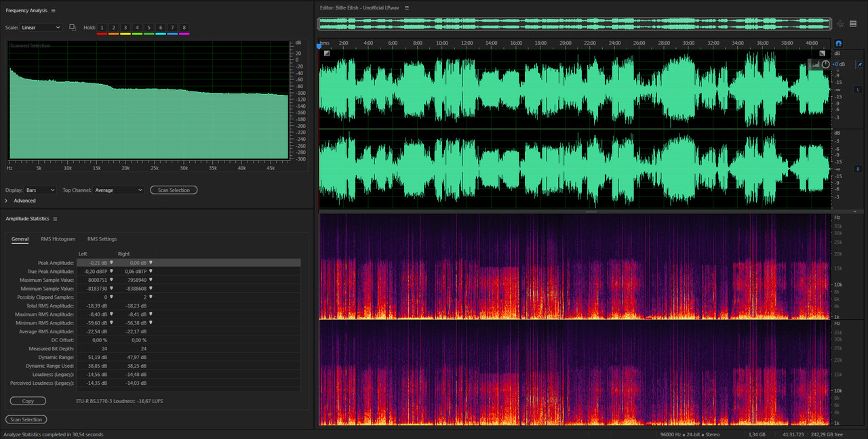Image resolution: width=868 pixels, height=439 pixels.
Task: Click Left Possibly Clipped Samples marker icon
Action: pyautogui.click(x=112, y=297)
